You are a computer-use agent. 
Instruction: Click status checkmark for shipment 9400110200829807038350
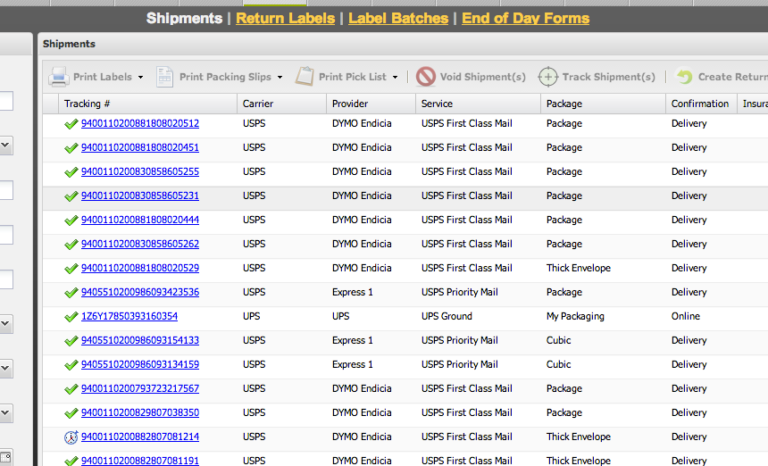[71, 413]
